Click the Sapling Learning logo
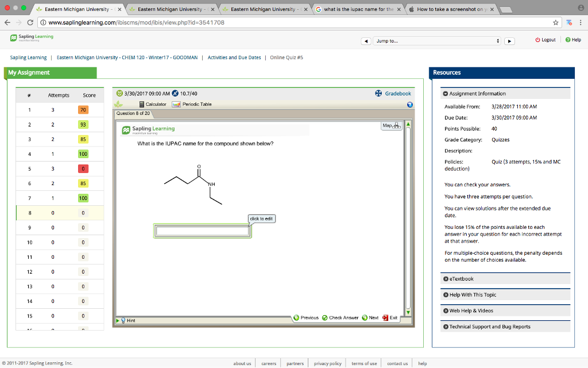588x368 pixels. 32,37
